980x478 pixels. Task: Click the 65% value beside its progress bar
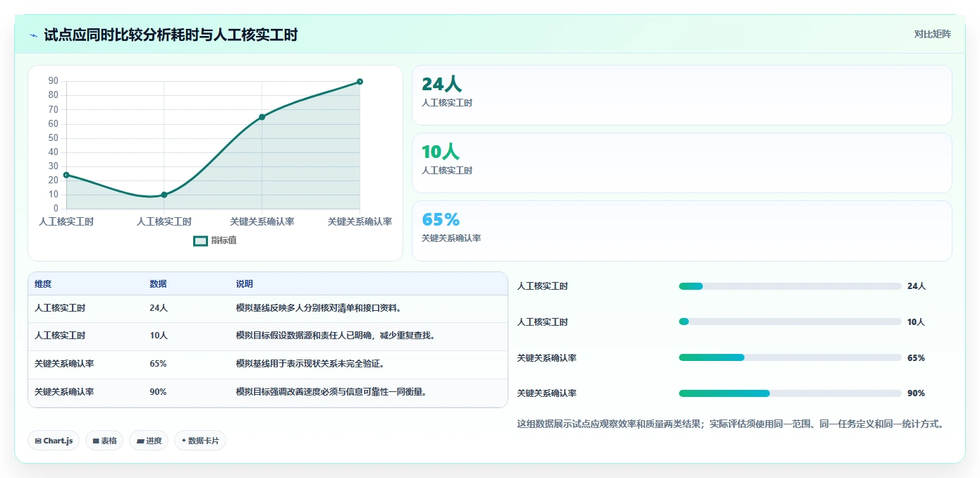point(916,358)
